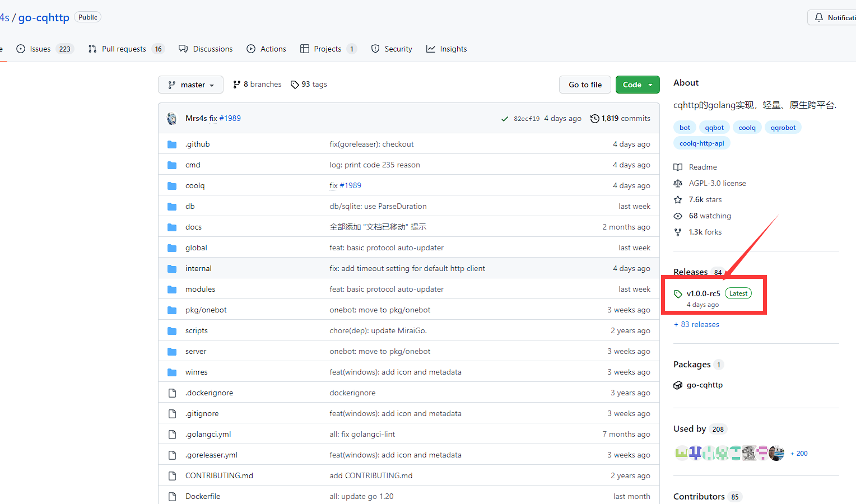Image resolution: width=856 pixels, height=504 pixels.
Task: Select the coolq topic tag
Action: pos(747,128)
